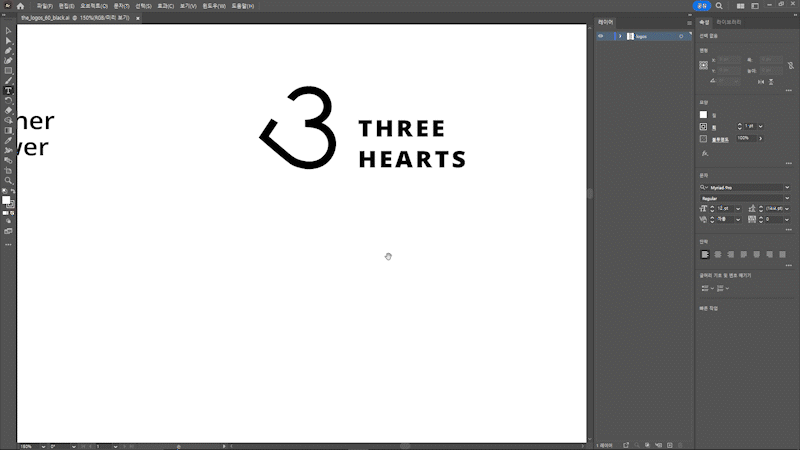Image resolution: width=800 pixels, height=450 pixels.
Task: Select the Eyedropper tool
Action: [x=8, y=140]
